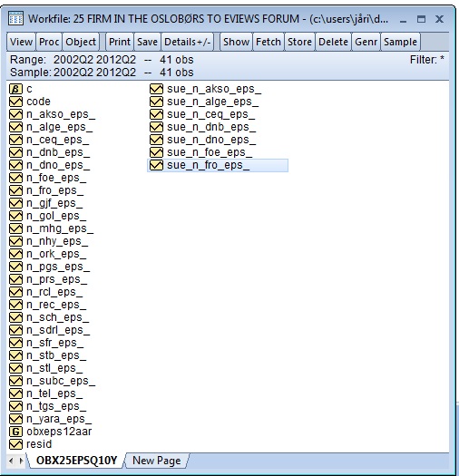Click the Genr button
This screenshot has width=459, height=476.
click(x=366, y=42)
